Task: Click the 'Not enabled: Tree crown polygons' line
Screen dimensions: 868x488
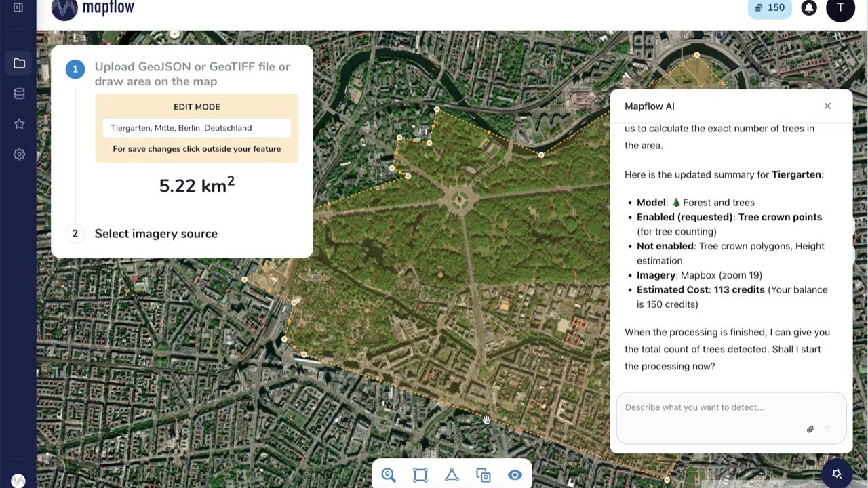Action: [x=730, y=253]
